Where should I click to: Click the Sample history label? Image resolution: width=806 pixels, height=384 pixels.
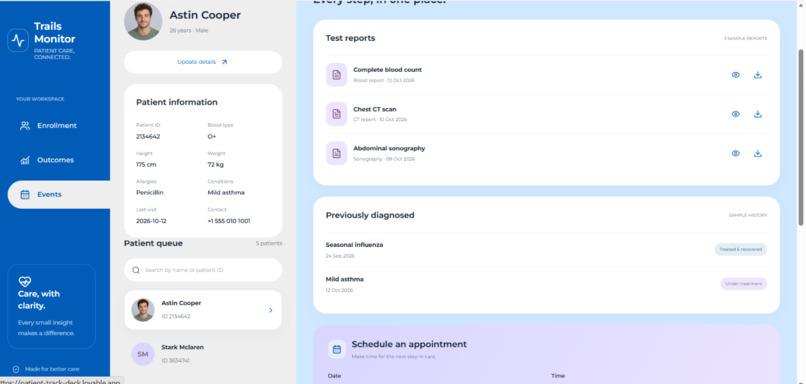pyautogui.click(x=748, y=215)
